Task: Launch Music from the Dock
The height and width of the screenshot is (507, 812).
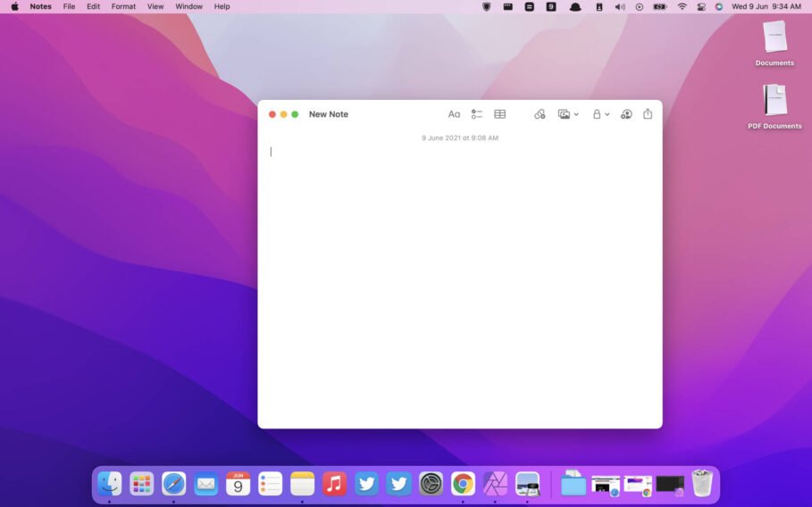Action: click(334, 484)
